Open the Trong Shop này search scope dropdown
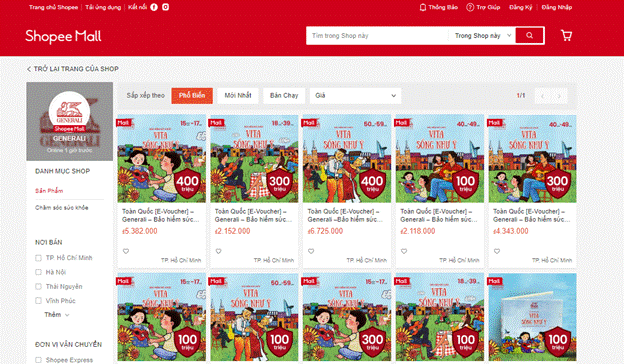 pyautogui.click(x=482, y=35)
